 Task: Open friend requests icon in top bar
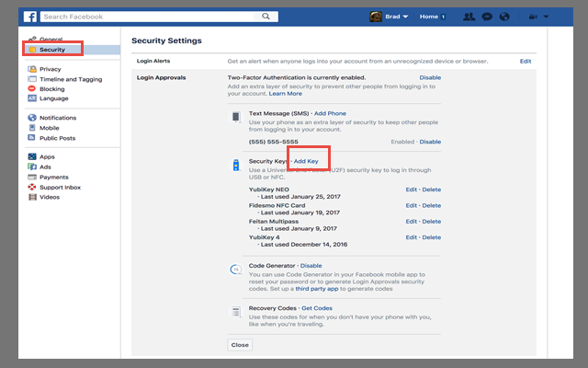469,17
